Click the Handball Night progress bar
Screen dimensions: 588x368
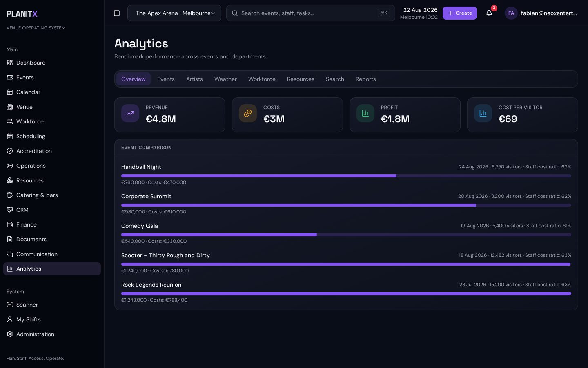346,176
